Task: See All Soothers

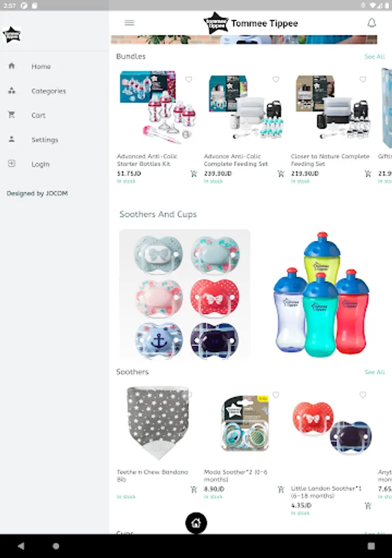Action: pos(375,372)
